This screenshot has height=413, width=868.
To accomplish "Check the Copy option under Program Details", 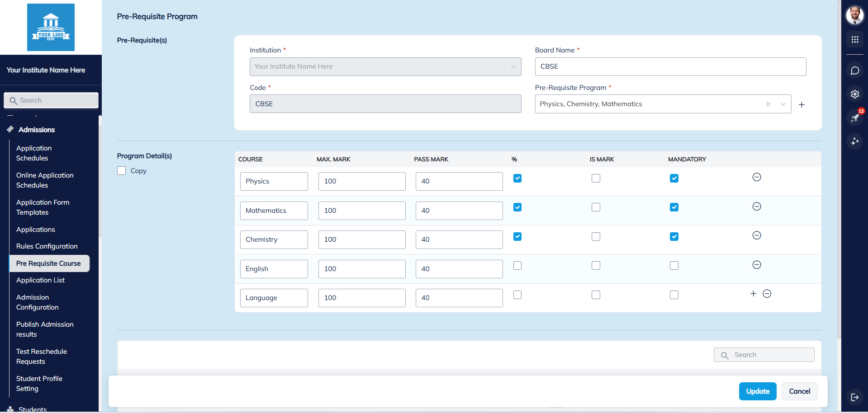I will [x=121, y=170].
